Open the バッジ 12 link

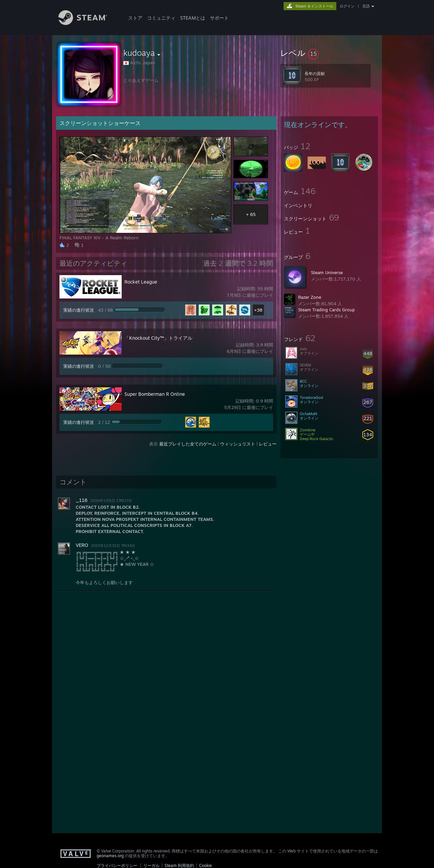pos(297,147)
